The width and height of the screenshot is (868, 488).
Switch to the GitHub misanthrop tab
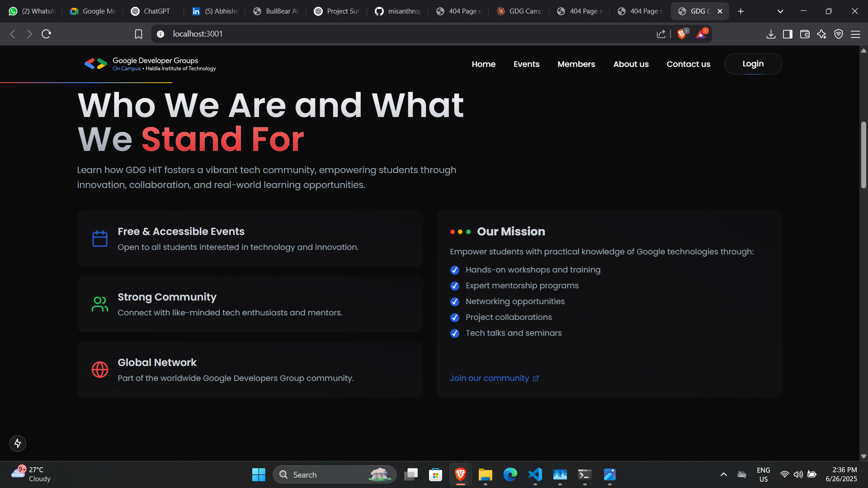tap(398, 11)
